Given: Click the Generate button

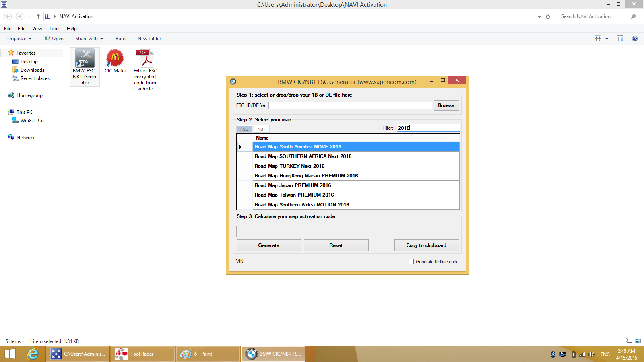Looking at the screenshot, I should (269, 245).
